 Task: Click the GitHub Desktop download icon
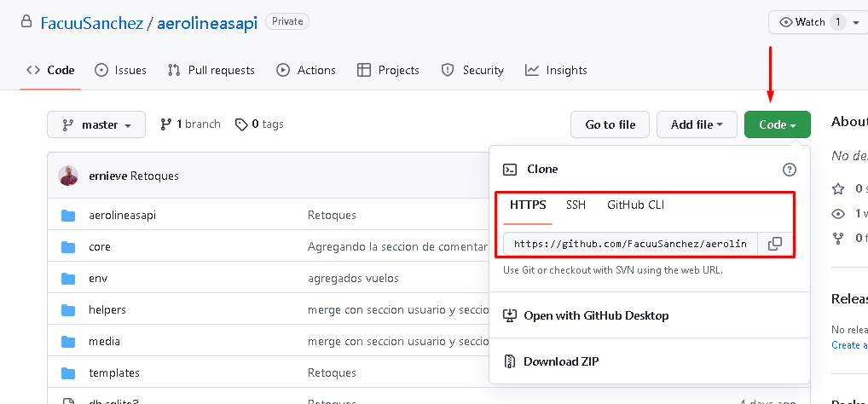[510, 315]
